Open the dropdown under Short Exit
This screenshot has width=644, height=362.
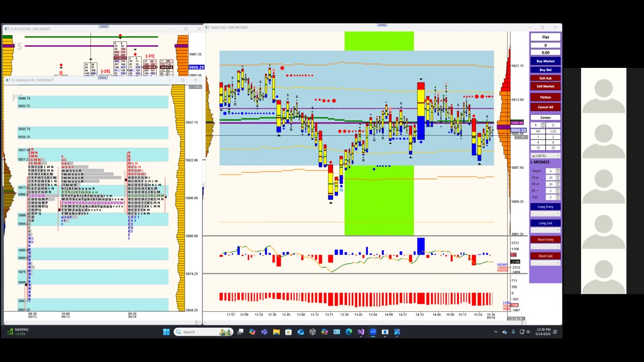[x=545, y=263]
